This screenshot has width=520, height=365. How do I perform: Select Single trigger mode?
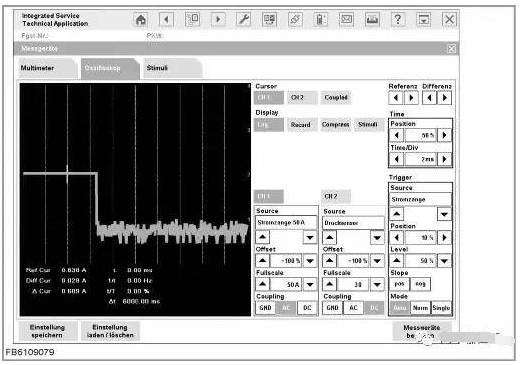441,308
